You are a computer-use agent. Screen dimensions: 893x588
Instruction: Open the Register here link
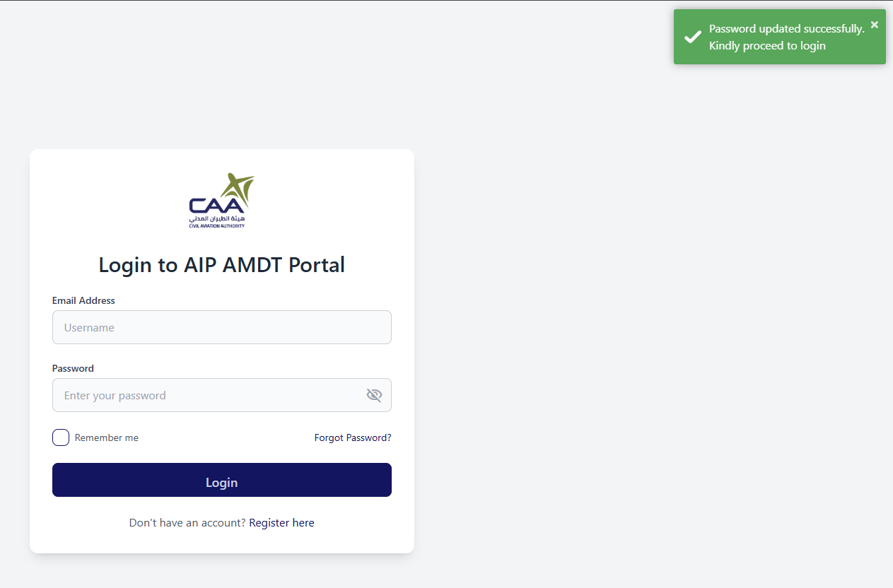coord(281,523)
